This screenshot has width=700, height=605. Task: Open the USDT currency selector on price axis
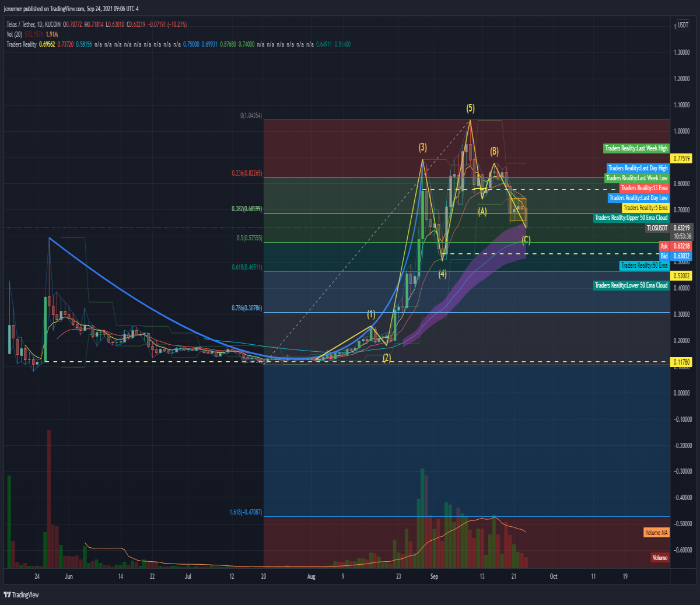click(682, 25)
